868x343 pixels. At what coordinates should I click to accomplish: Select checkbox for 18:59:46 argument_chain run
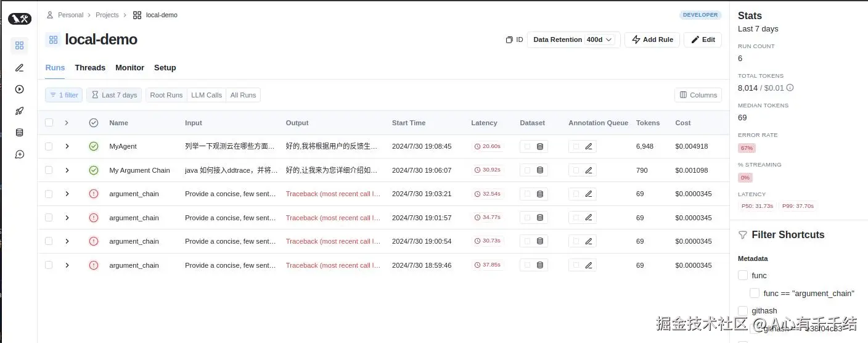coord(49,265)
